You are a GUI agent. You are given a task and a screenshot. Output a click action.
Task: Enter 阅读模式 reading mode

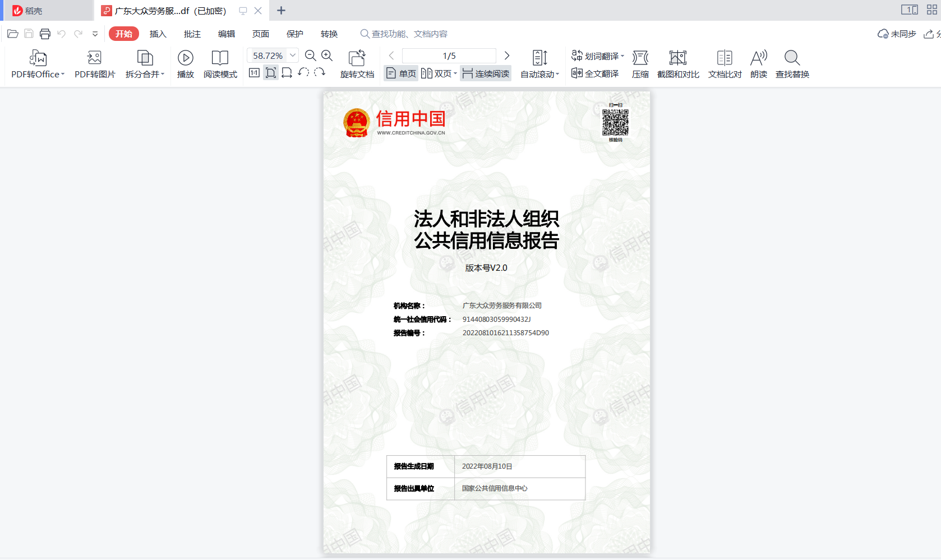tap(220, 63)
